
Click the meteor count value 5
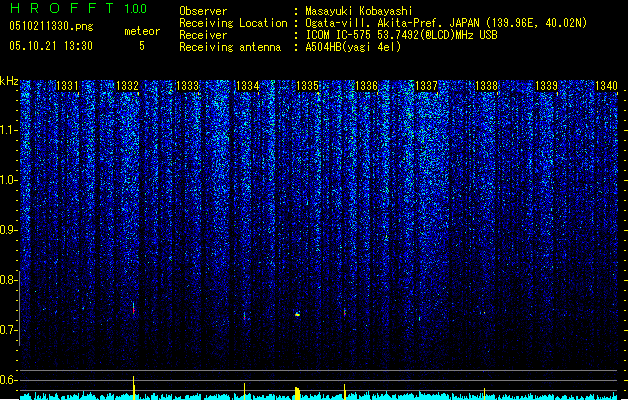coord(142,46)
